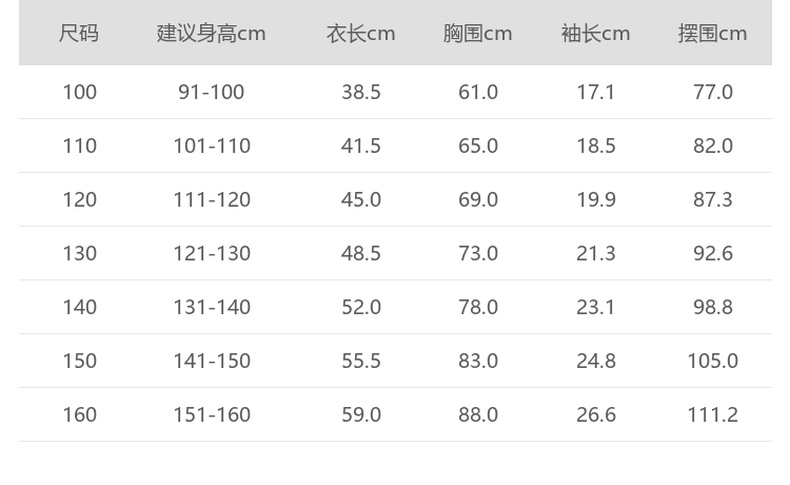
Task: Click the sleeve length value 23.1
Action: coord(596,307)
